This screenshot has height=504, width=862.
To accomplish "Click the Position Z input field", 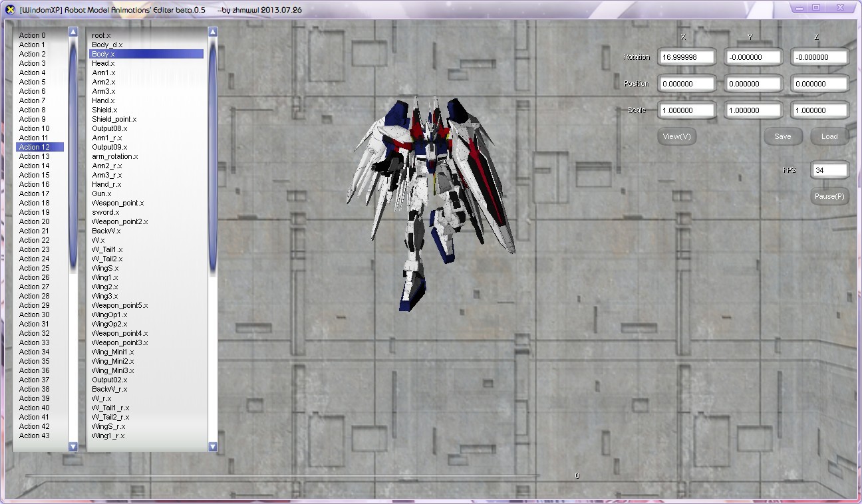I will (x=820, y=84).
